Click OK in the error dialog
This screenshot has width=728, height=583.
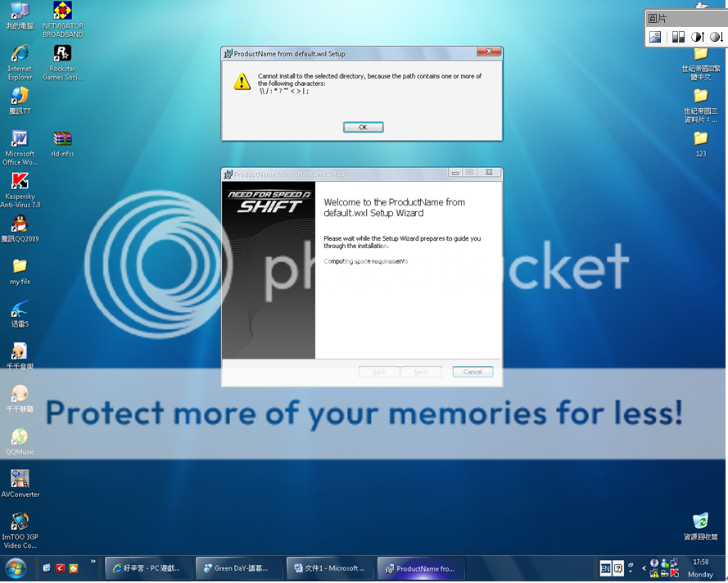(363, 127)
